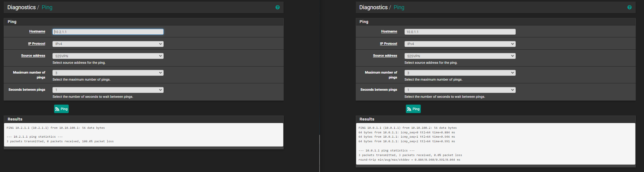
Task: Click the help icon in the right Ping panel
Action: [630, 7]
